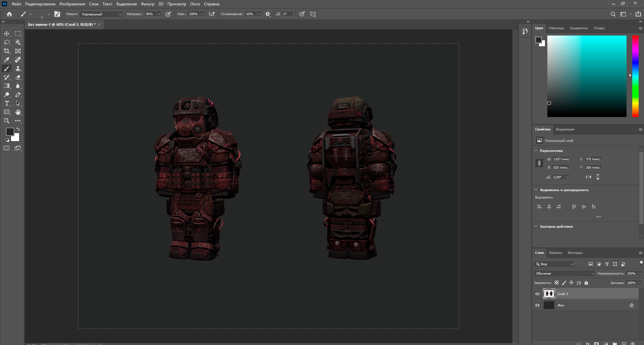Screen dimensions: 644x345
Task: Align horizontal centers button
Action: [549, 207]
